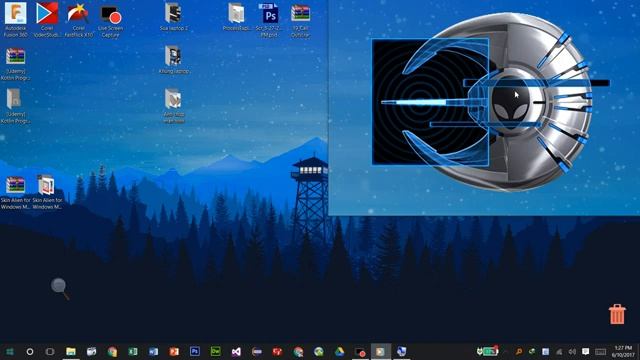Open the touch keyboard tray icon
The image size is (640, 360).
click(x=600, y=351)
